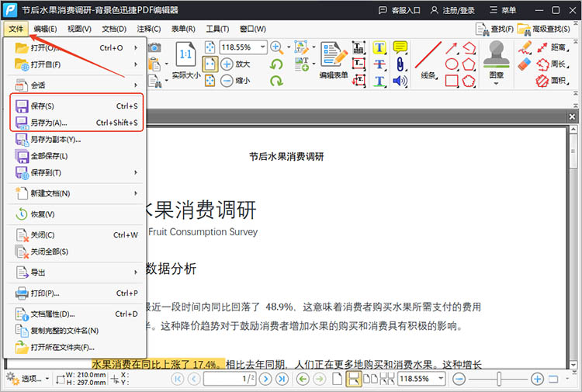Click the page number input field
Image resolution: width=582 pixels, height=392 pixels.
pos(229,379)
